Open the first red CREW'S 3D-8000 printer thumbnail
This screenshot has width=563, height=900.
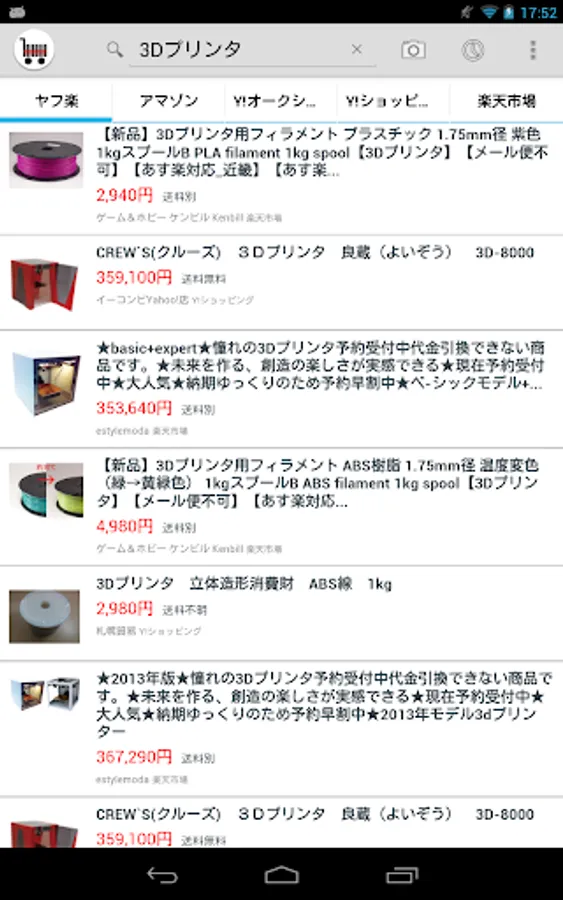[45, 283]
